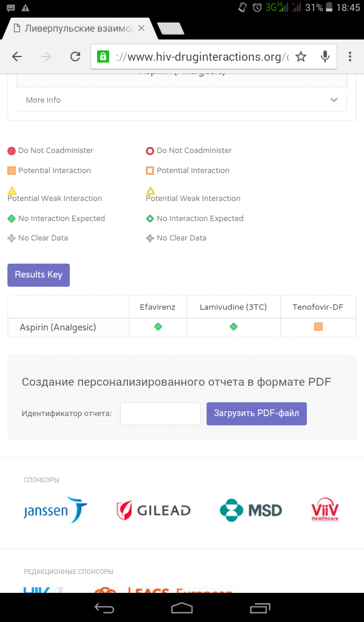Expand the More Info section chevron

334,100
